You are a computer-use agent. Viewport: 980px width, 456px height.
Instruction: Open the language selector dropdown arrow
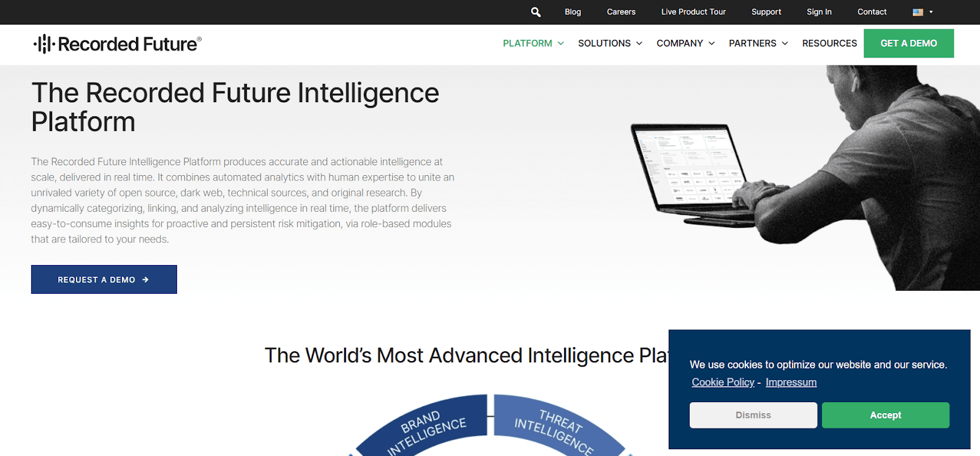pyautogui.click(x=931, y=12)
